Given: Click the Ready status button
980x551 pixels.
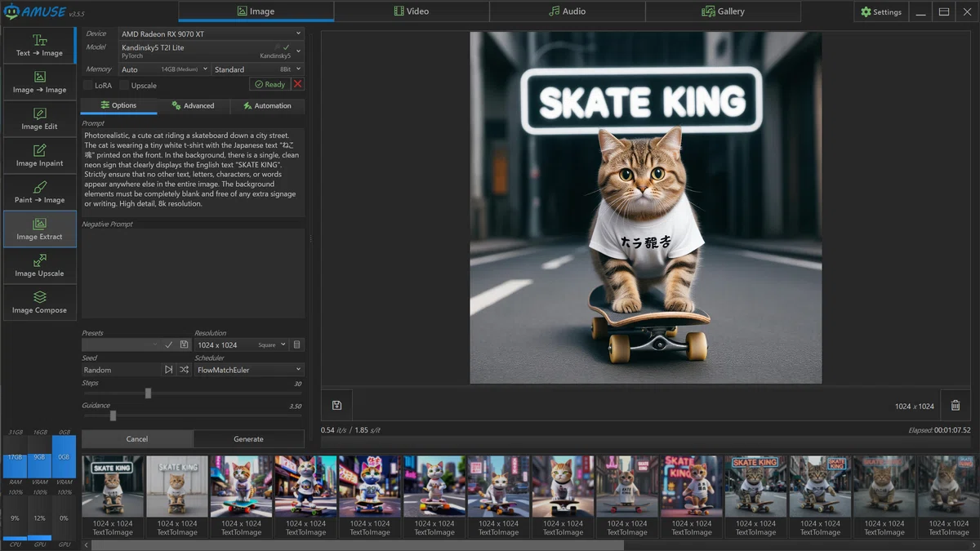Looking at the screenshot, I should 269,84.
